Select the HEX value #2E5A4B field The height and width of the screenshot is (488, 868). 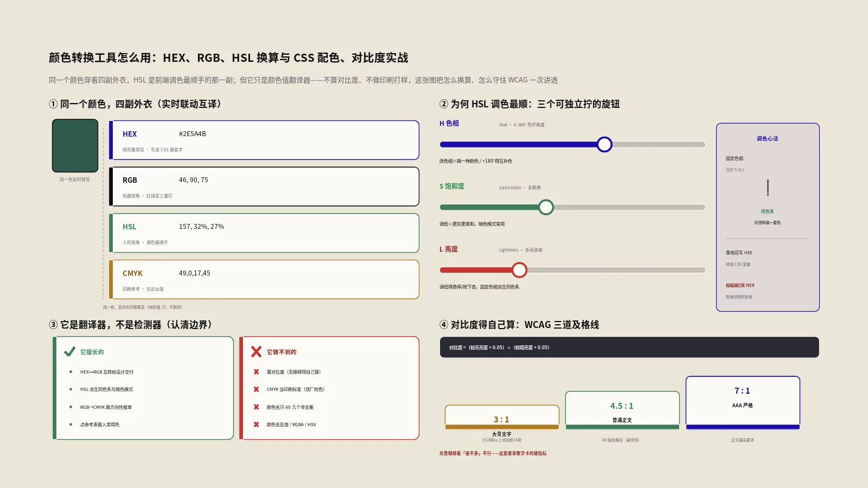[x=193, y=134]
